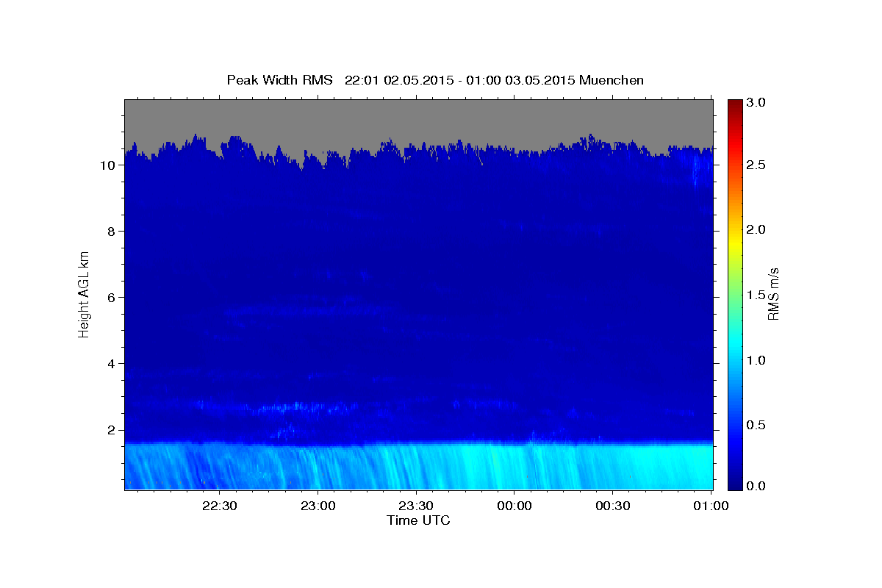
Task: Click the yellow section of the colorbar
Action: [735, 243]
